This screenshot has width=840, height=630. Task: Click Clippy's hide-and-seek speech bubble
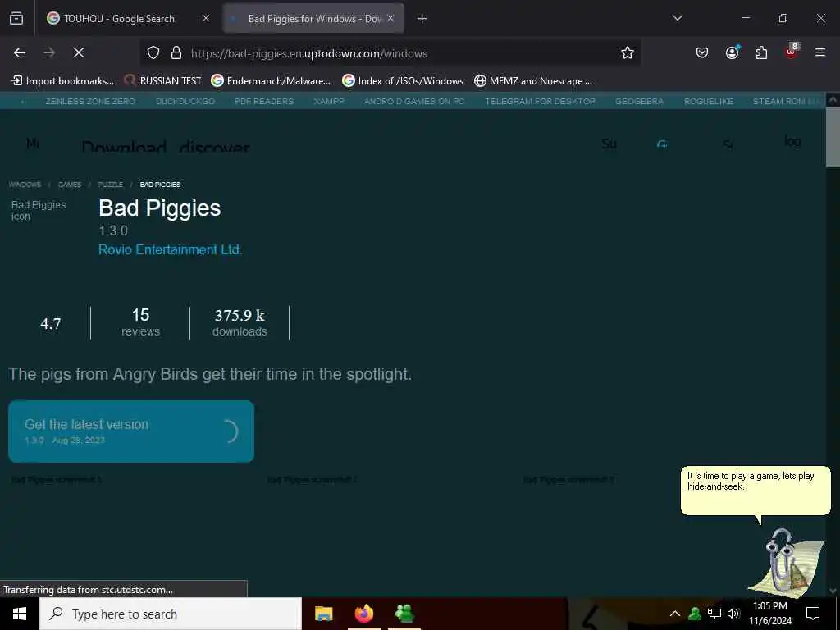pos(756,491)
